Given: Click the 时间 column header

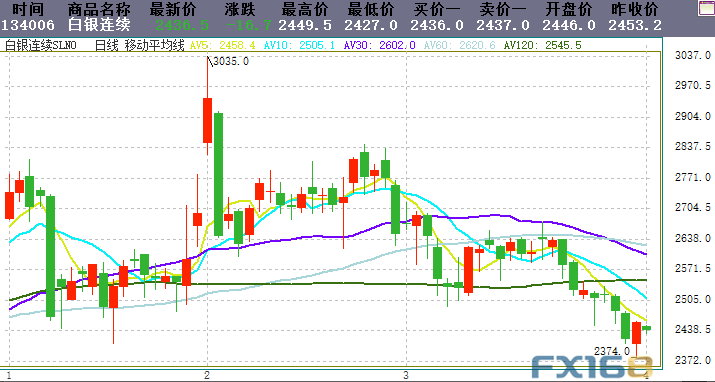Looking at the screenshot, I should click(28, 9).
